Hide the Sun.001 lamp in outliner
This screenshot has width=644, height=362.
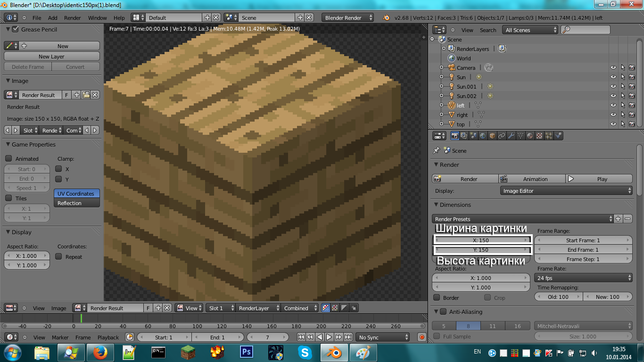pyautogui.click(x=613, y=86)
